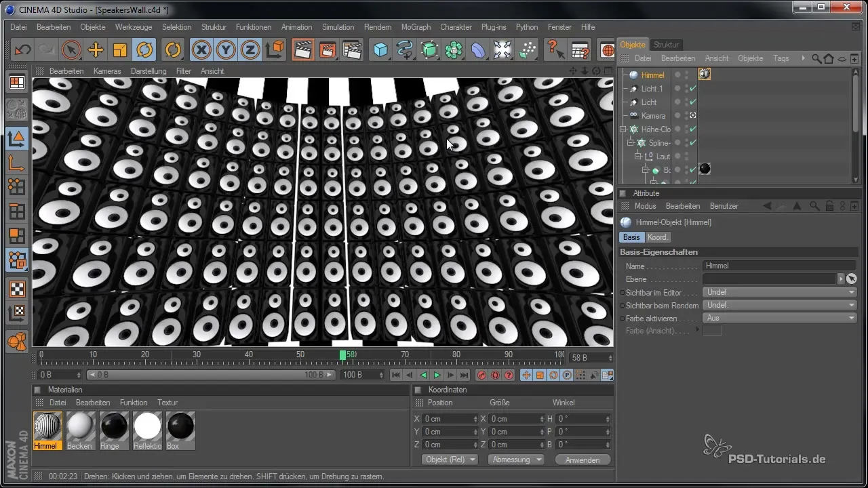Screen dimensions: 868x488
Task: Open the materials Textur menu
Action: [167, 403]
